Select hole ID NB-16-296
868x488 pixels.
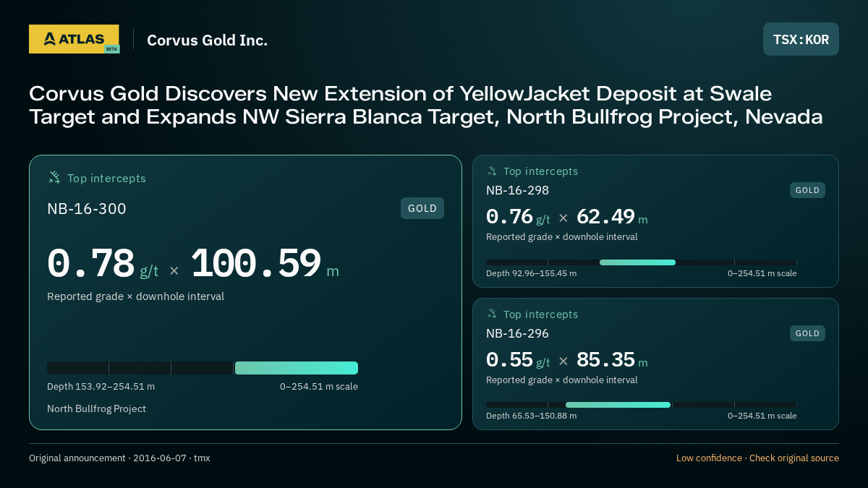tap(517, 333)
